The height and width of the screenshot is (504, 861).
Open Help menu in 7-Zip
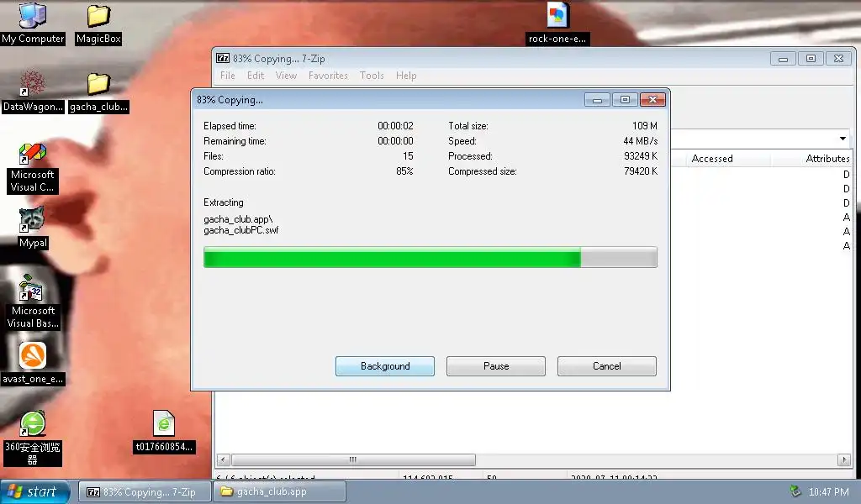pyautogui.click(x=406, y=76)
